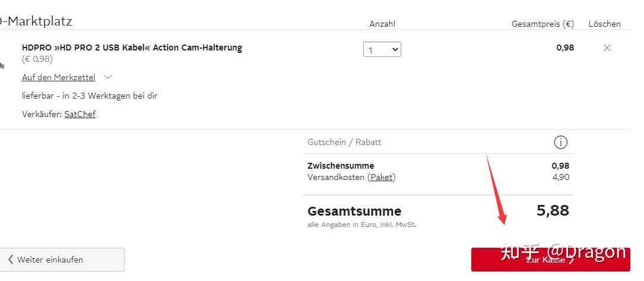Proceed with the red Zur Kasse button

[550, 260]
